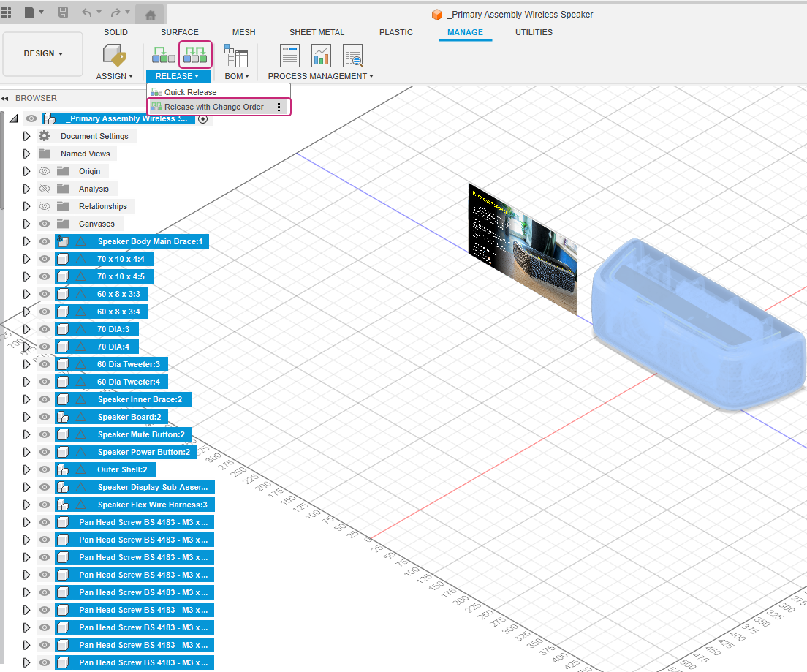Open the process management search icon

coord(353,55)
